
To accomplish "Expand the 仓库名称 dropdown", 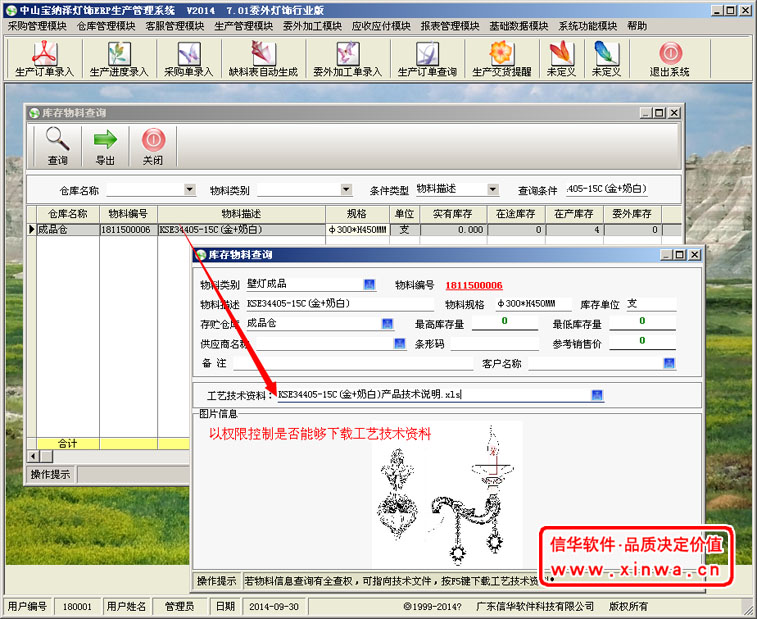I will tap(190, 190).
